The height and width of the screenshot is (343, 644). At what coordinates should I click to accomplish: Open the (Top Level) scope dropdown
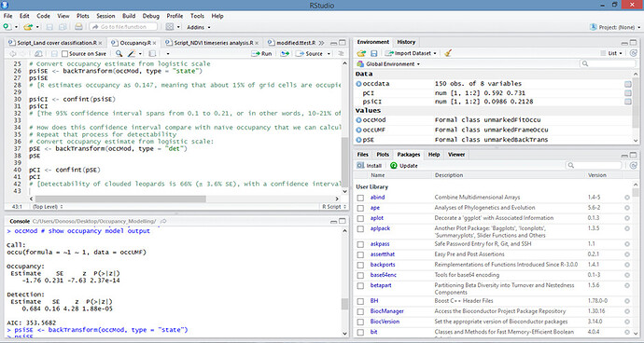48,207
